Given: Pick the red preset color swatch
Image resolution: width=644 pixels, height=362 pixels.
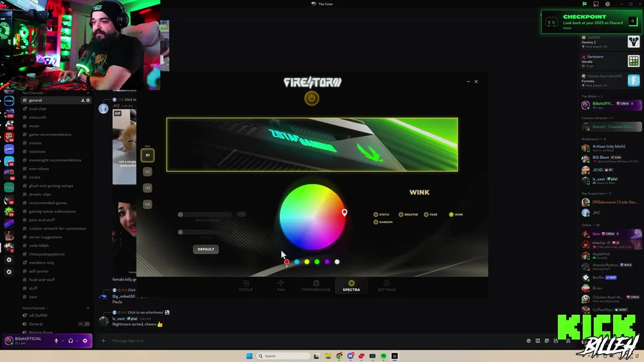Looking at the screenshot, I should click(286, 262).
